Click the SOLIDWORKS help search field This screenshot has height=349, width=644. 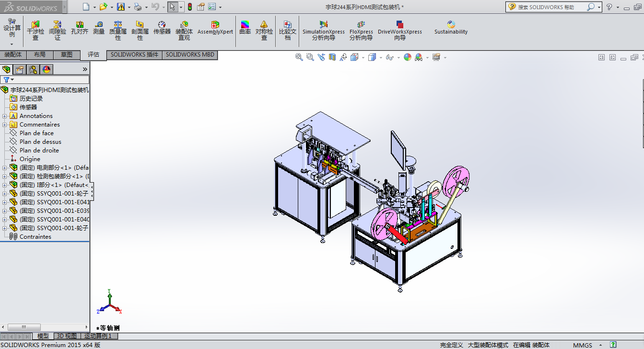(x=550, y=7)
